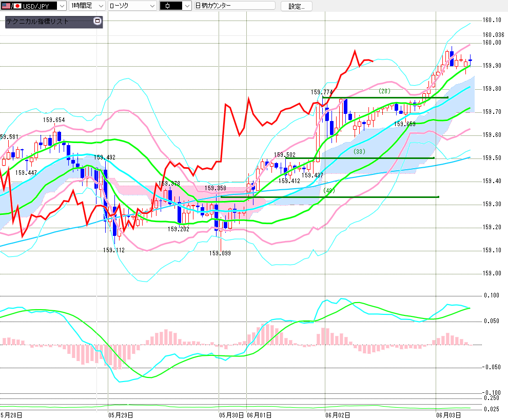
Task: Click the 日柄カウンター field
Action: [235, 6]
